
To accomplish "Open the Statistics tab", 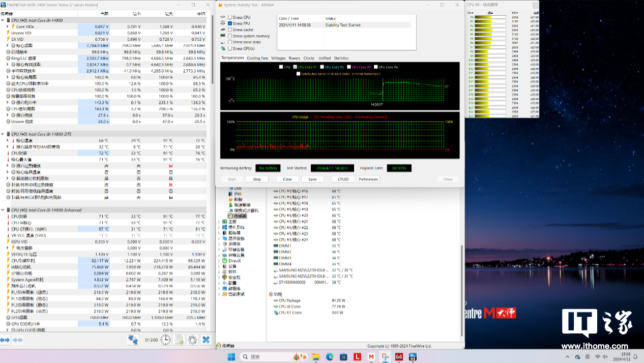I will click(x=341, y=58).
